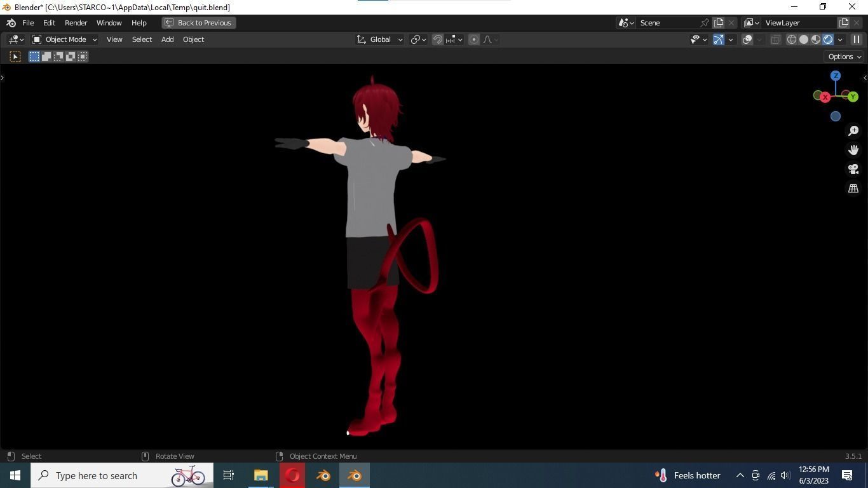Enable Toggle X-Ray mode
Viewport: 868px width, 488px height.
click(x=775, y=39)
